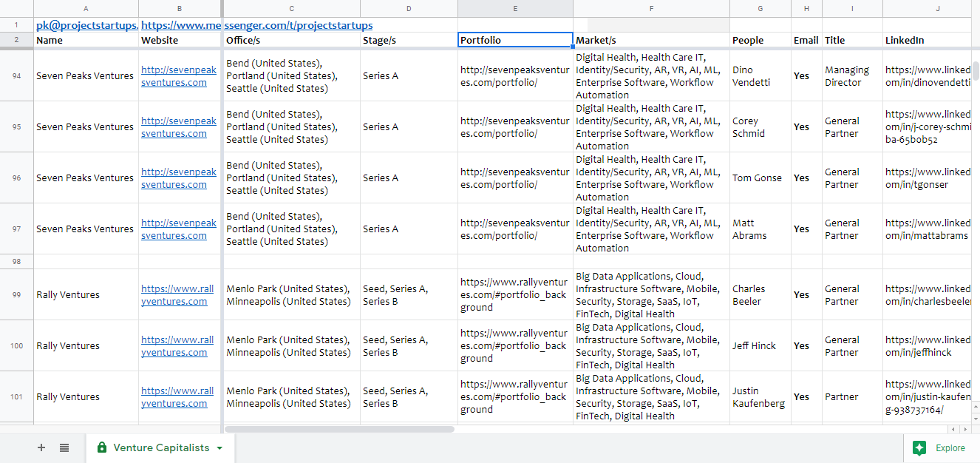This screenshot has height=463, width=980.
Task: Switch to the Venture Capitalists sheet tab
Action: tap(163, 447)
